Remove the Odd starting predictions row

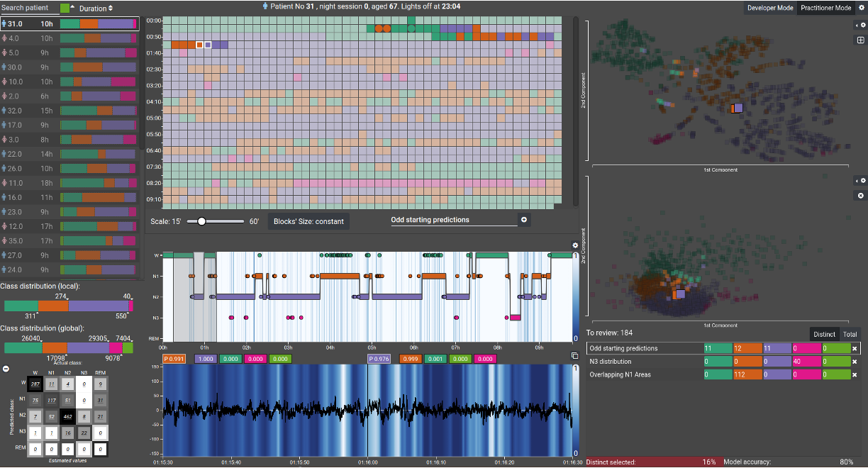coord(855,349)
